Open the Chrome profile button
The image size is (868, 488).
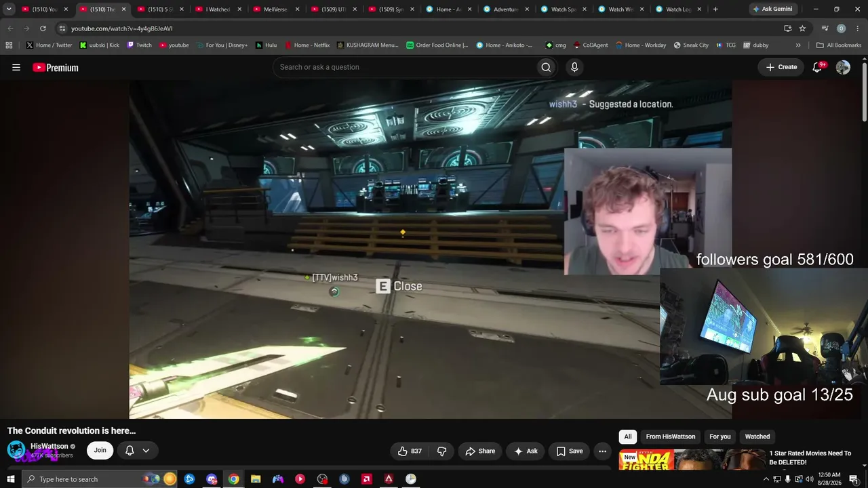coord(841,28)
